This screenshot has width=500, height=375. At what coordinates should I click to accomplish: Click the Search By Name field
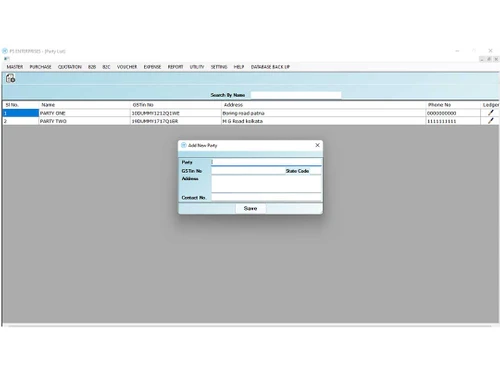pos(296,95)
